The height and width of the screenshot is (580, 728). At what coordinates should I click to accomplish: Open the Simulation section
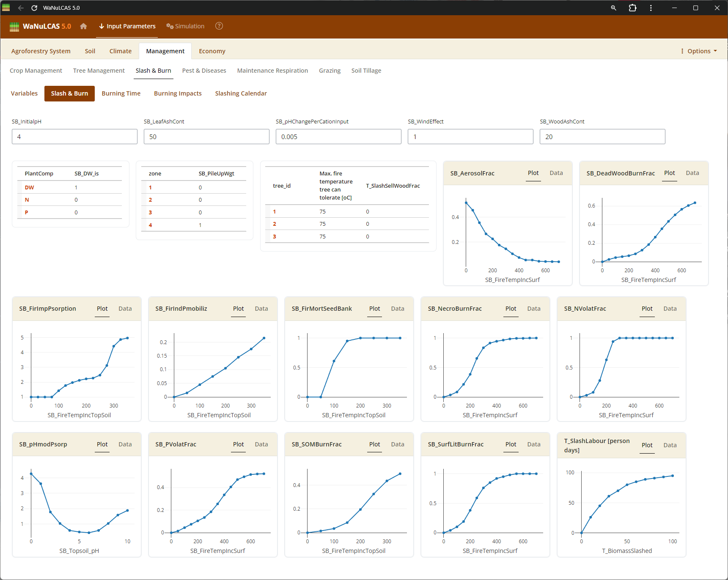pyautogui.click(x=185, y=26)
